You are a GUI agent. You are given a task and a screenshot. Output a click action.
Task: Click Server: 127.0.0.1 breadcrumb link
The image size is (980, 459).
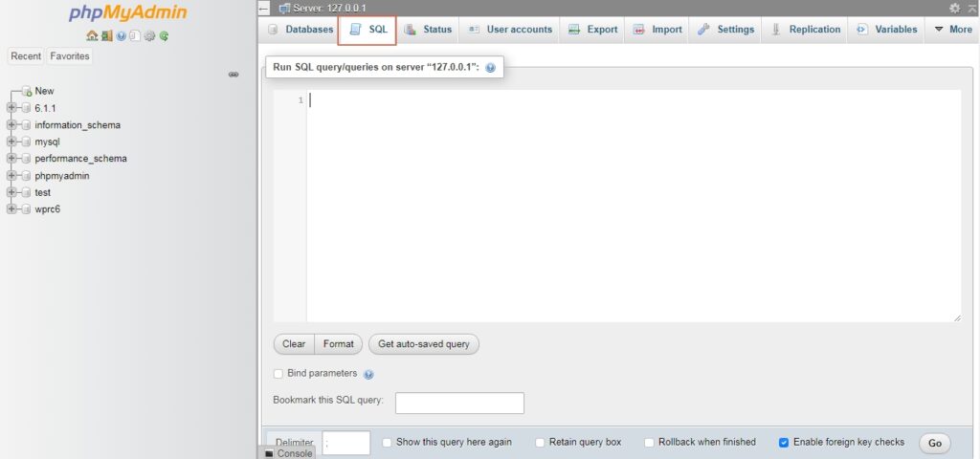point(329,8)
